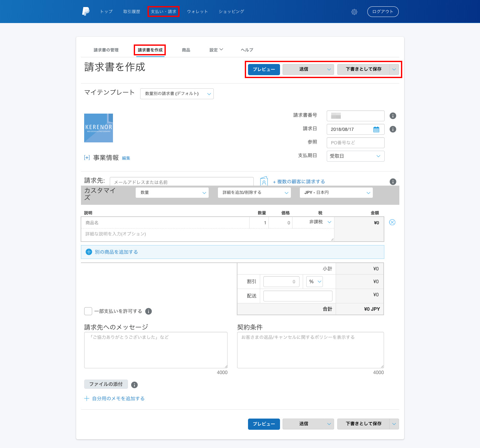Image resolution: width=480 pixels, height=448 pixels.
Task: Click the bottom プレビュー button
Action: coord(264,424)
